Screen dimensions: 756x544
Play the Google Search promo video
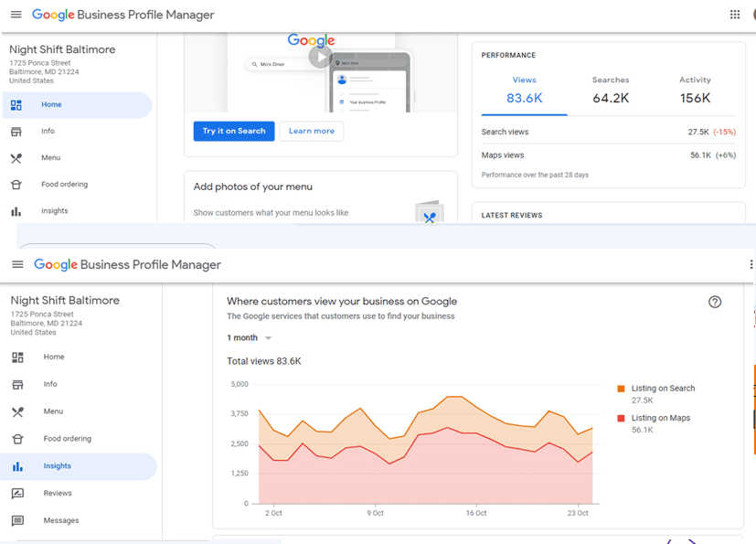point(321,58)
